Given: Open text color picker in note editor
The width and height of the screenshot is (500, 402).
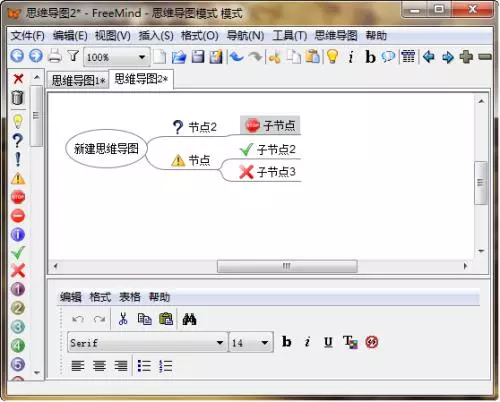Looking at the screenshot, I should click(350, 342).
